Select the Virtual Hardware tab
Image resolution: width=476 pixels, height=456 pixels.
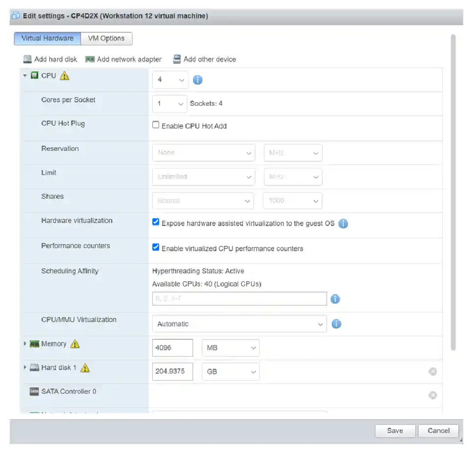tap(47, 38)
